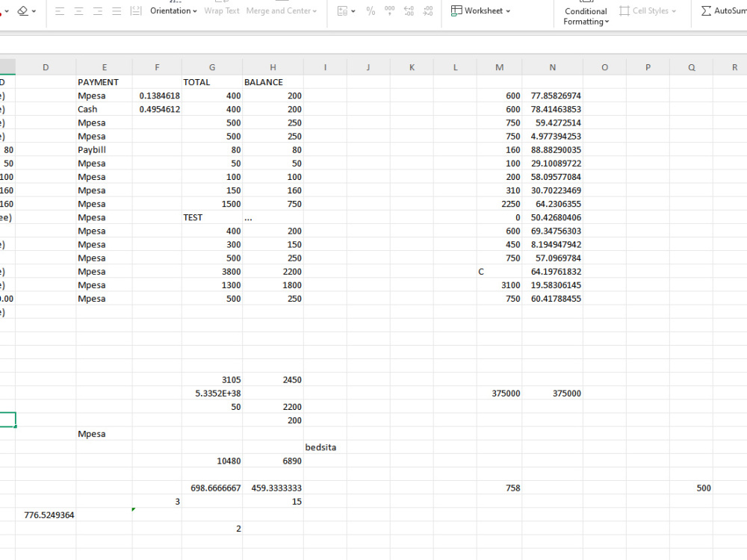Select the cell with value 15
The height and width of the screenshot is (560, 747).
tap(273, 502)
